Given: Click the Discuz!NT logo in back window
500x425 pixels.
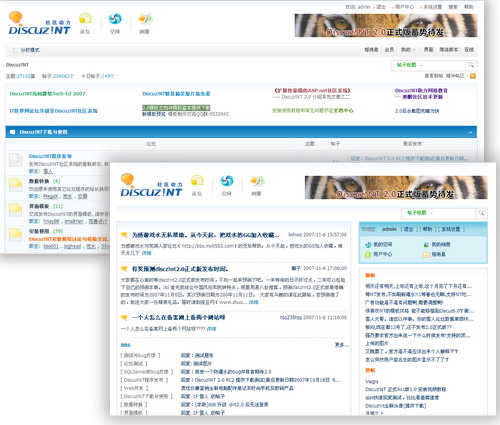Looking at the screenshot, I should (40, 23).
